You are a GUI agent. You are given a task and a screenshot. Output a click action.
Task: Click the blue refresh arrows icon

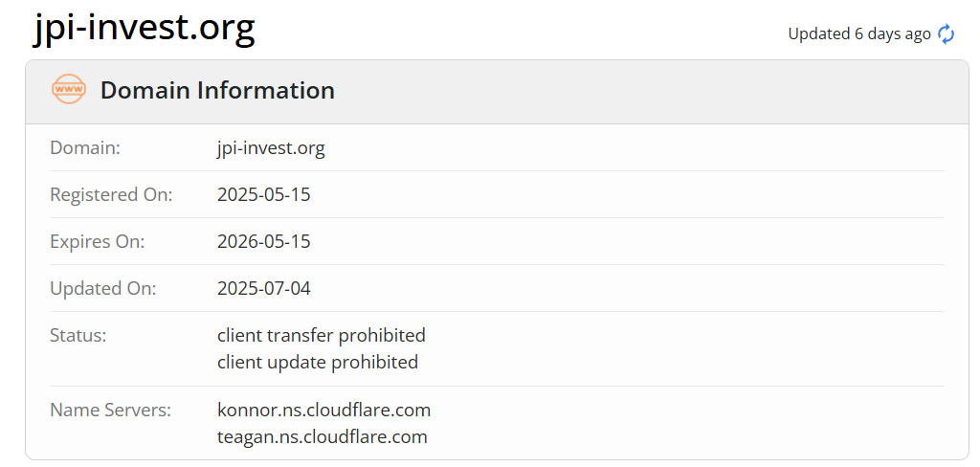[x=946, y=34]
